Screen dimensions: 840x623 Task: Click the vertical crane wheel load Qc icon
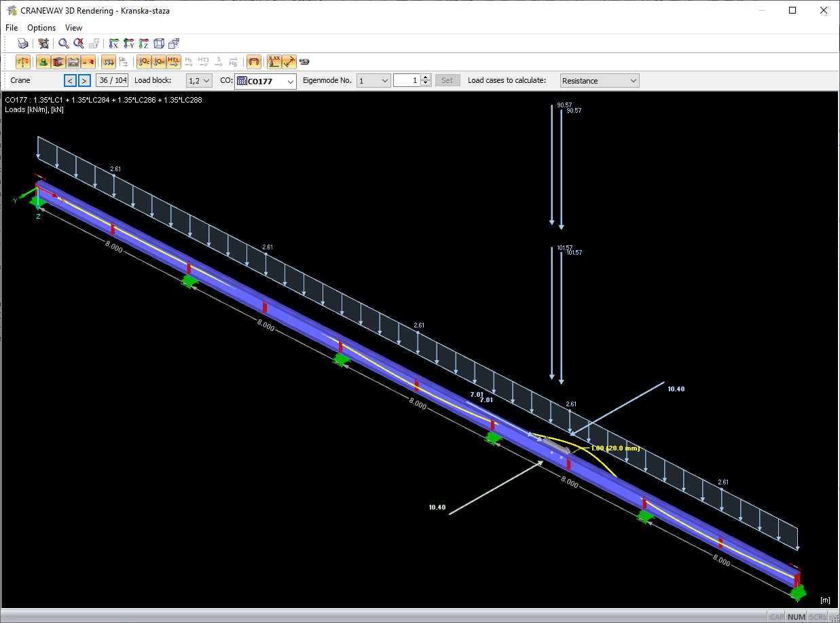[x=144, y=61]
